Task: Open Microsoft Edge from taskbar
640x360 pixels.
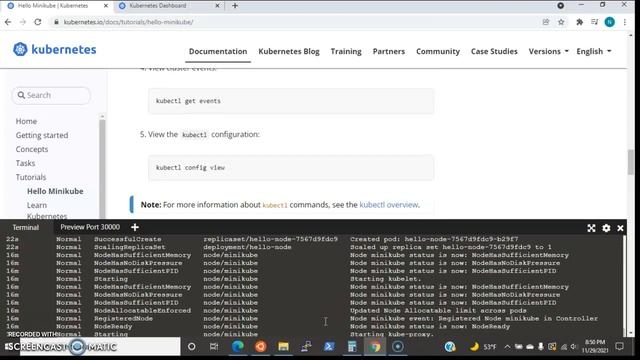Action: [x=238, y=347]
